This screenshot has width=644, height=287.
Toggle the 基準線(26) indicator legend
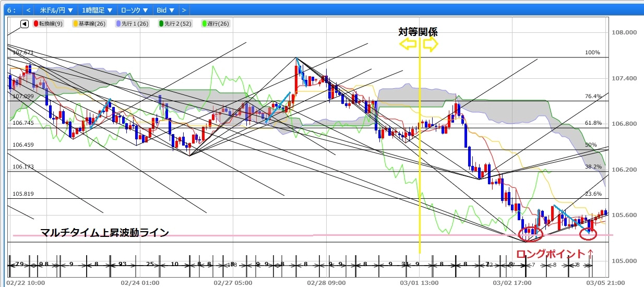click(89, 24)
